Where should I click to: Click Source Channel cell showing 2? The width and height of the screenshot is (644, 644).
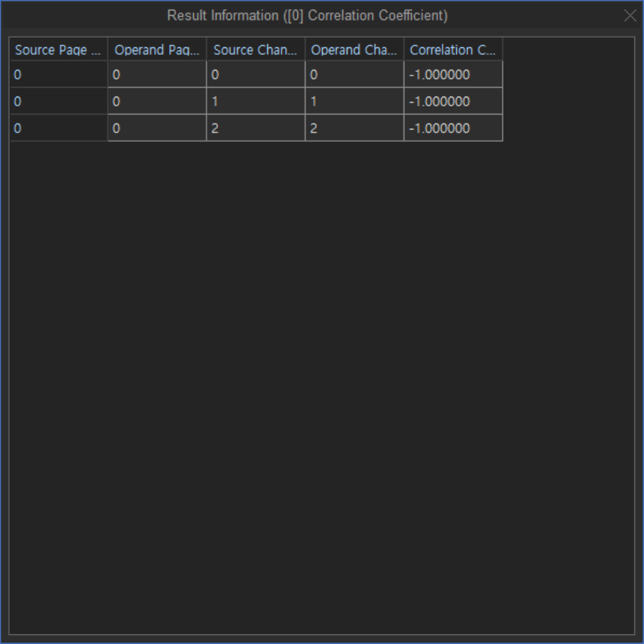[255, 128]
